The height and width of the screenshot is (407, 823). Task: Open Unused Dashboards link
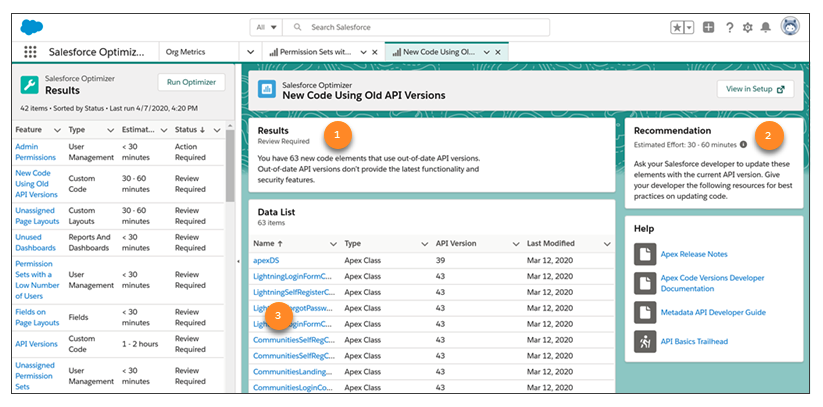[x=35, y=243]
